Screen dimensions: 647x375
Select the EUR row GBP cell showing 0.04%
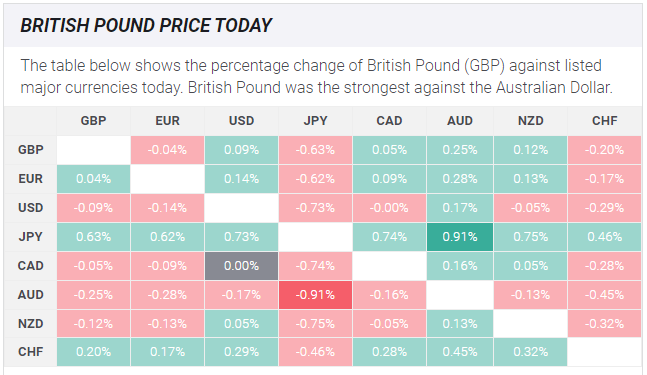pyautogui.click(x=93, y=179)
